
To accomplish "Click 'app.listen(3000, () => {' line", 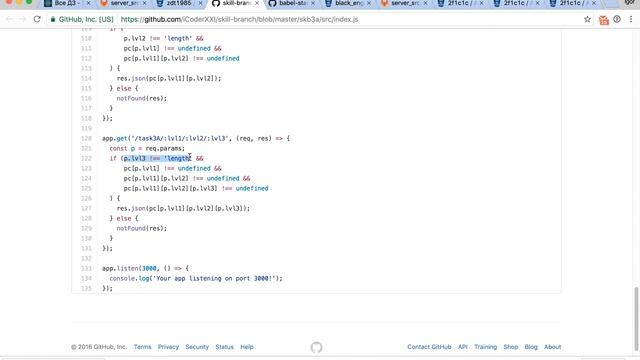I will tap(145, 268).
